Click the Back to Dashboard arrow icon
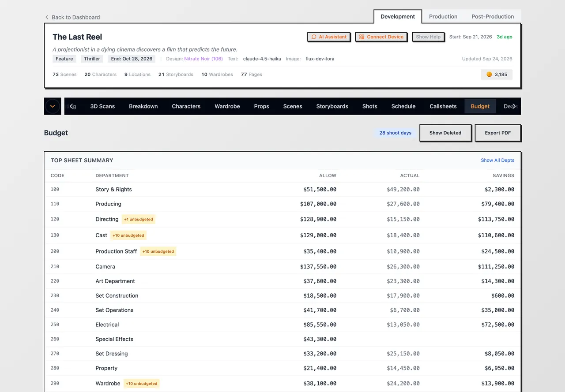Viewport: 565px width, 392px height. point(47,17)
